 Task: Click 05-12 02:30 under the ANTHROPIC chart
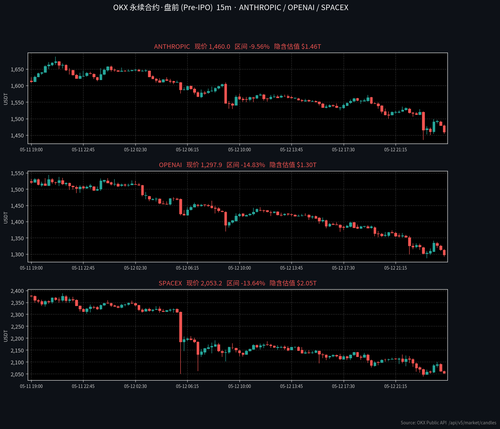coord(135,150)
